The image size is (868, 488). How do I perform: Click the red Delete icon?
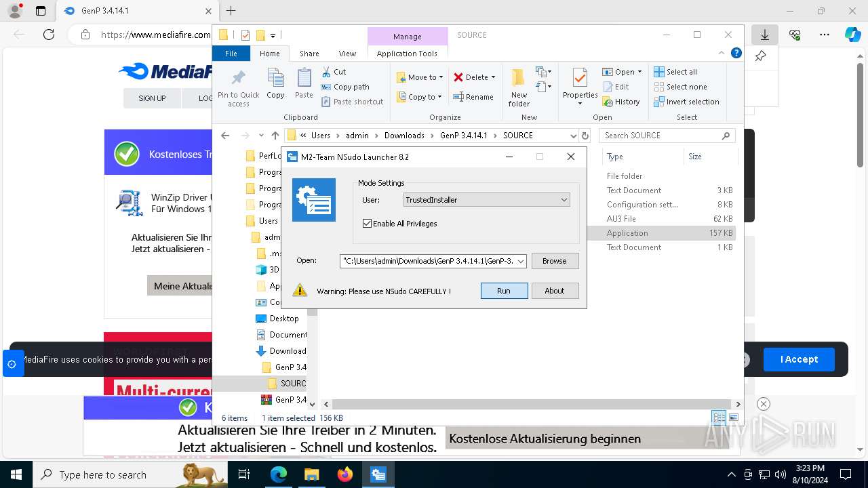458,77
